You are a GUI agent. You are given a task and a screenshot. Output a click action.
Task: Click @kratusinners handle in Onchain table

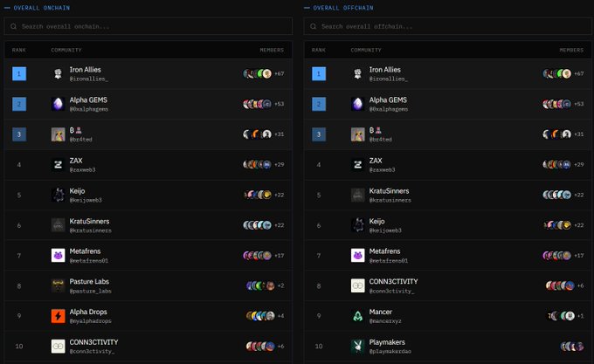90,230
